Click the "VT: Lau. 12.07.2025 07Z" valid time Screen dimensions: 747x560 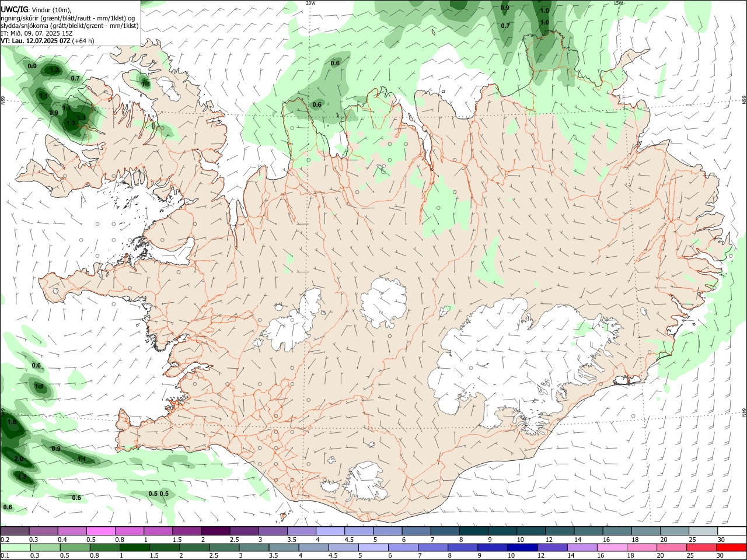tap(36, 41)
